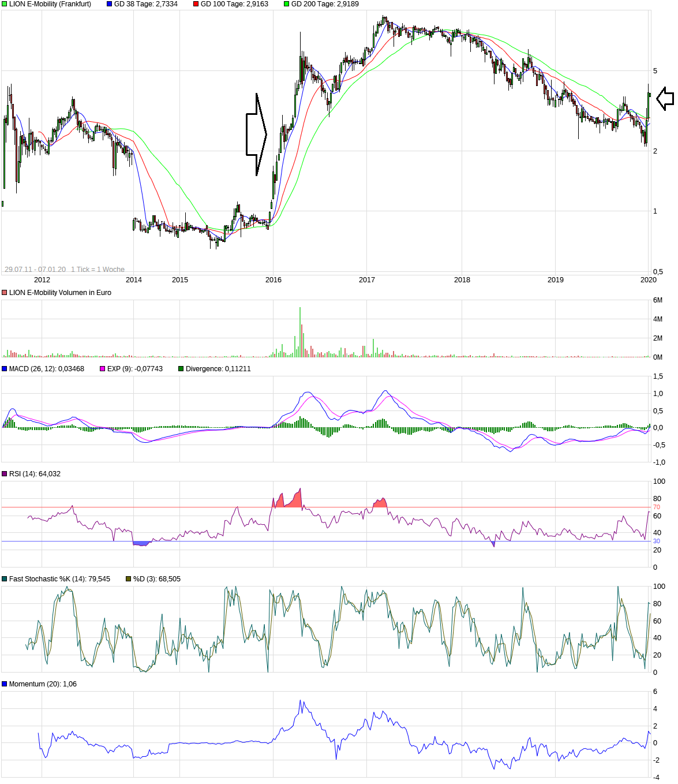Click the red Volumen in Euro legend swatch
The image size is (678, 784).
click(x=5, y=293)
